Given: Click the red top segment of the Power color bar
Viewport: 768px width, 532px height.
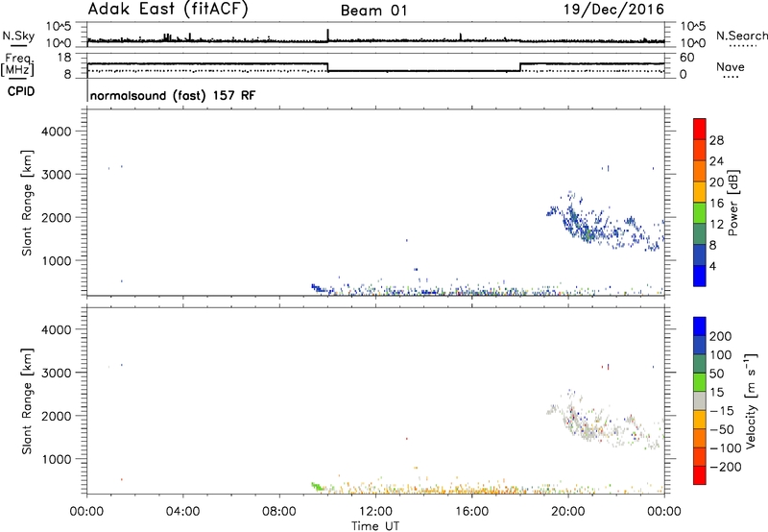Looking at the screenshot, I should pos(700,129).
